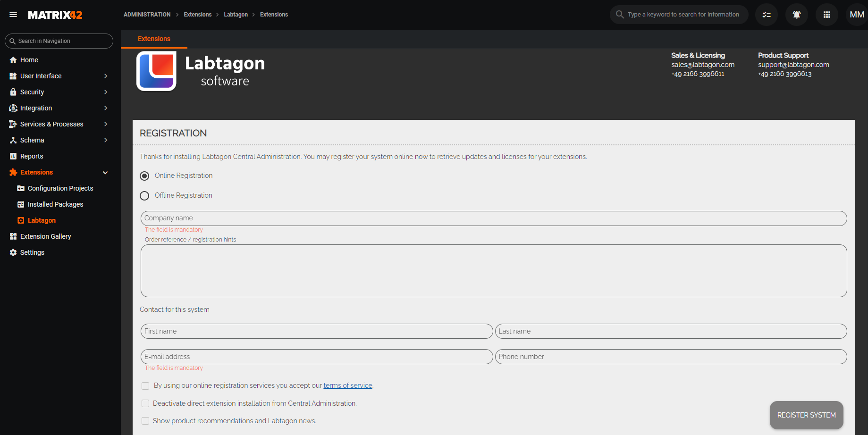Screen dimensions: 868x435
Task: Go to ADMINISTRATION breadcrumb
Action: (x=147, y=15)
